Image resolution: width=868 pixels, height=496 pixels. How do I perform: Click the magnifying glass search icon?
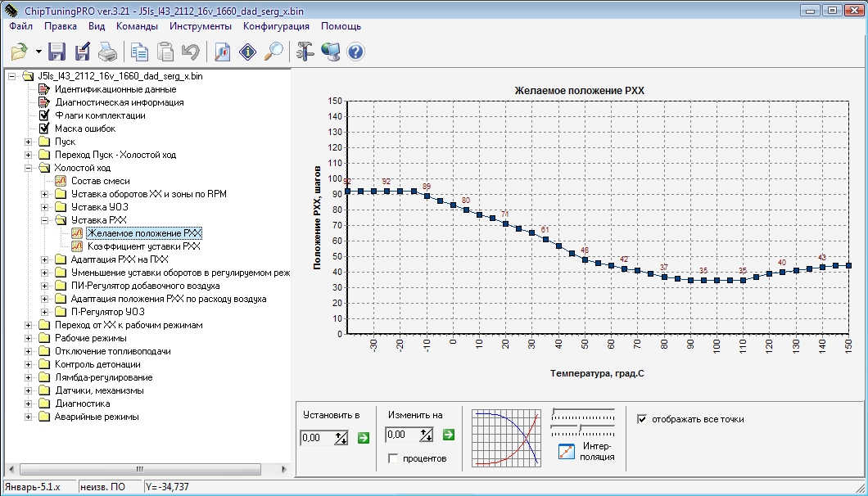[273, 52]
